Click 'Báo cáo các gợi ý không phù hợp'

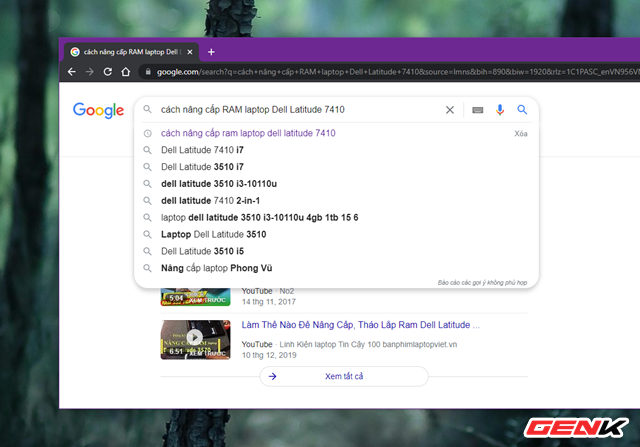point(482,282)
